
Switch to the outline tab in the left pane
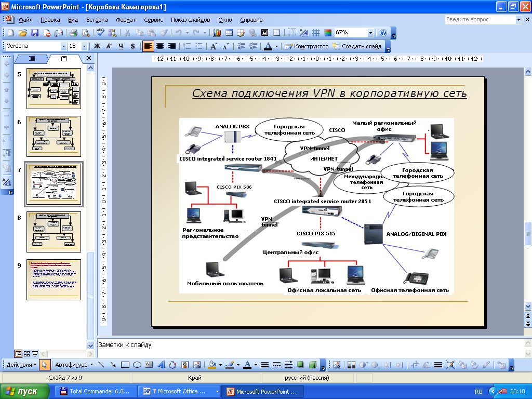tap(32, 59)
